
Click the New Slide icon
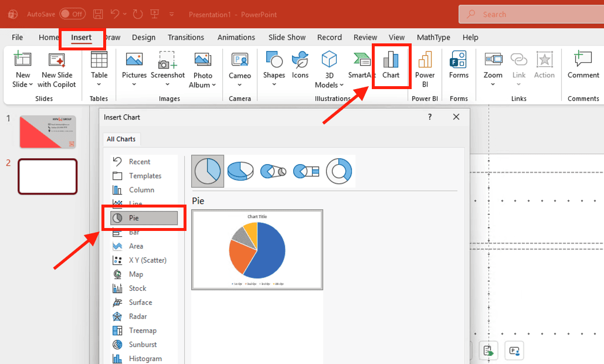click(x=22, y=59)
